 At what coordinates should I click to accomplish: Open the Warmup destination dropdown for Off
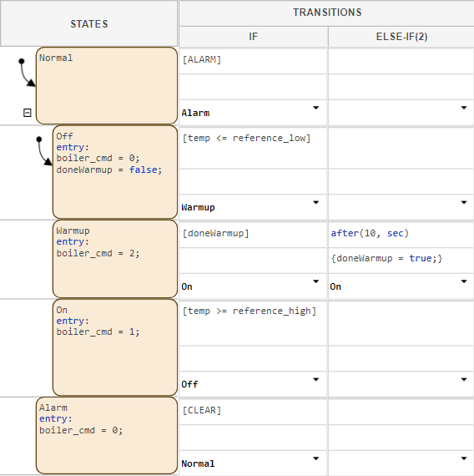[316, 202]
